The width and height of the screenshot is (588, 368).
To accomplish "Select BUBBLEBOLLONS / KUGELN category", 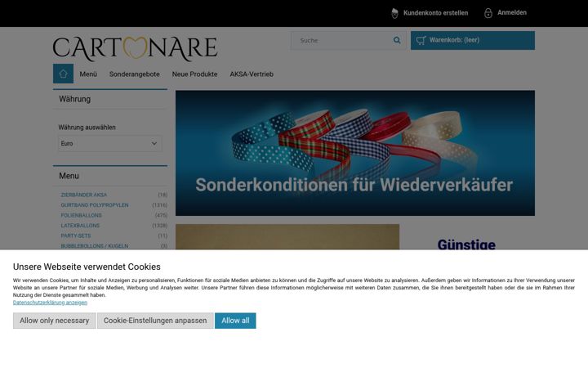I will (95, 245).
